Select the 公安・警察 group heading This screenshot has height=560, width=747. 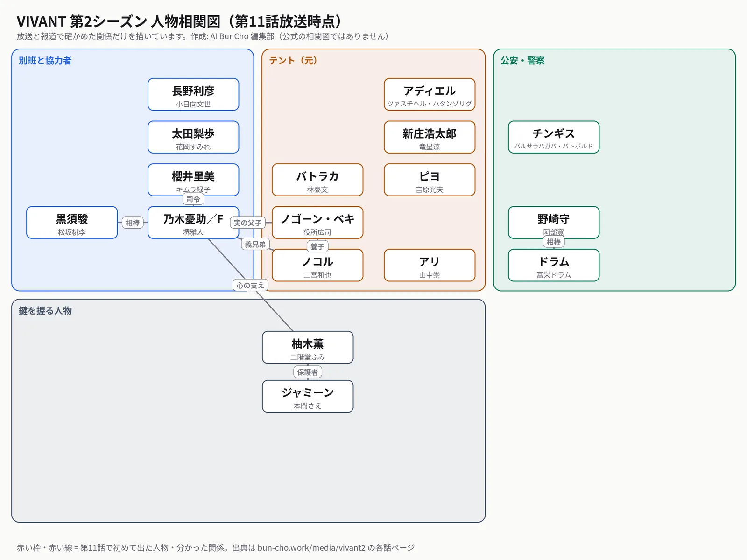pos(522,61)
